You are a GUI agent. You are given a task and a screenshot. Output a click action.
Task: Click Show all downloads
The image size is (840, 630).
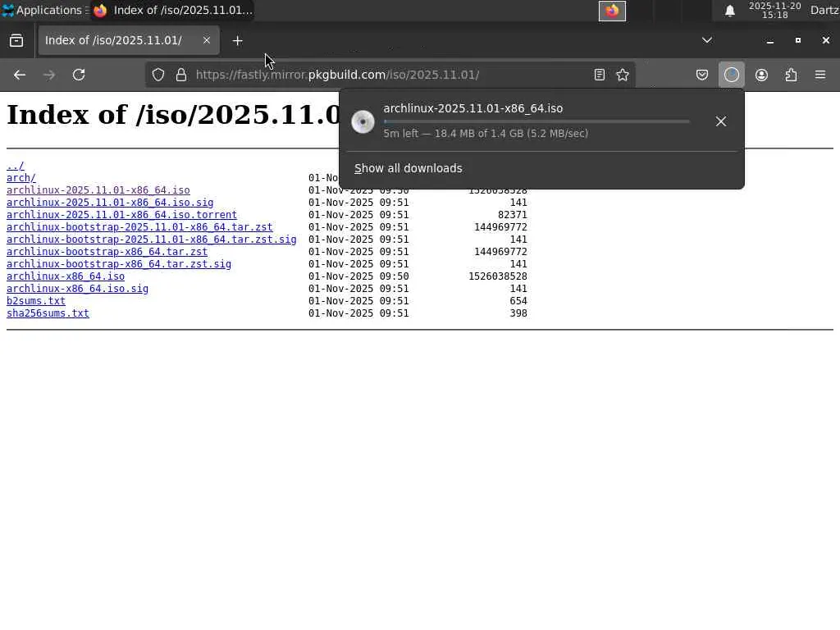click(x=409, y=168)
